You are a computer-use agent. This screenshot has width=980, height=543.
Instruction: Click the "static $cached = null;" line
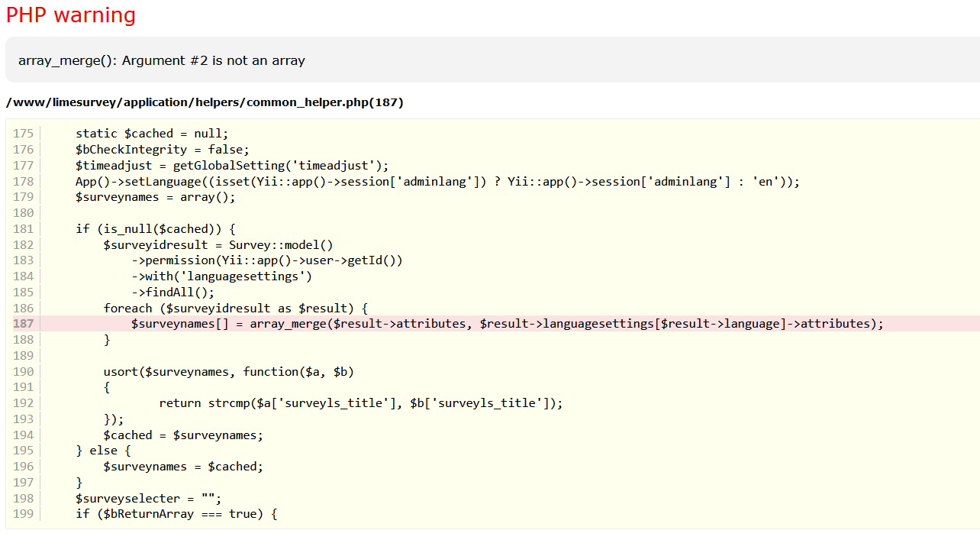pos(152,134)
